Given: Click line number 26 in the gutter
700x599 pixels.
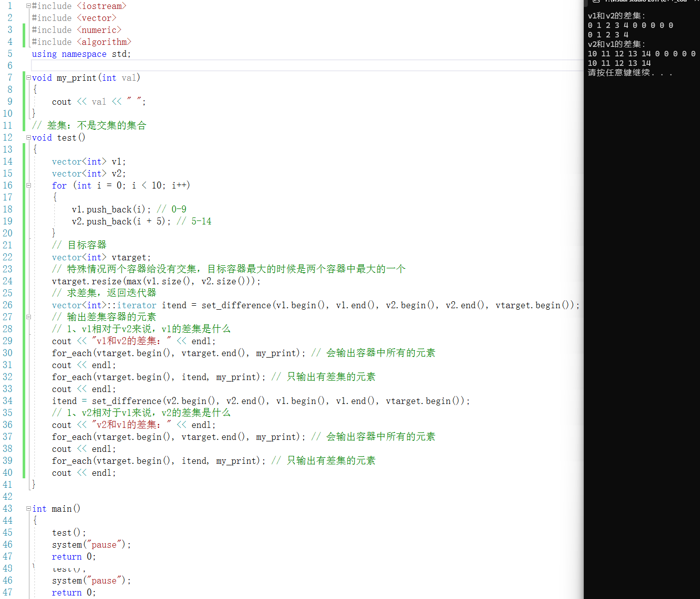Looking at the screenshot, I should 7,305.
